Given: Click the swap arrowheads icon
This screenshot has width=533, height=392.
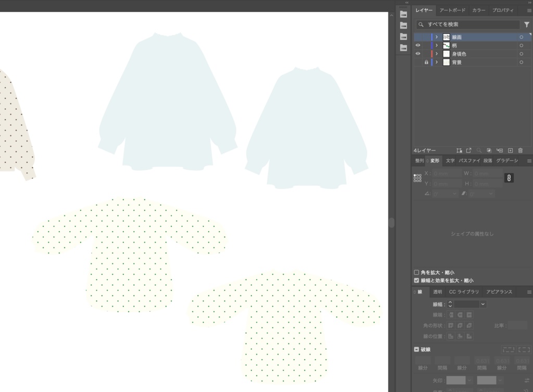Looking at the screenshot, I should point(527,381).
